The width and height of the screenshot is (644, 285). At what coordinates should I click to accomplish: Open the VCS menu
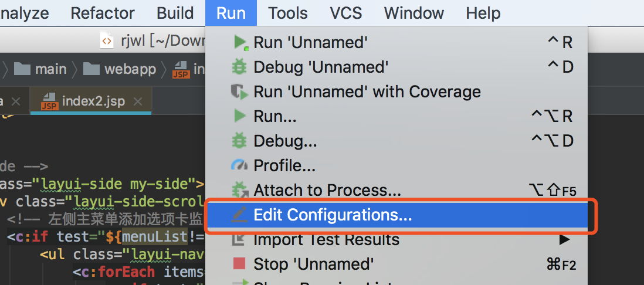point(346,13)
